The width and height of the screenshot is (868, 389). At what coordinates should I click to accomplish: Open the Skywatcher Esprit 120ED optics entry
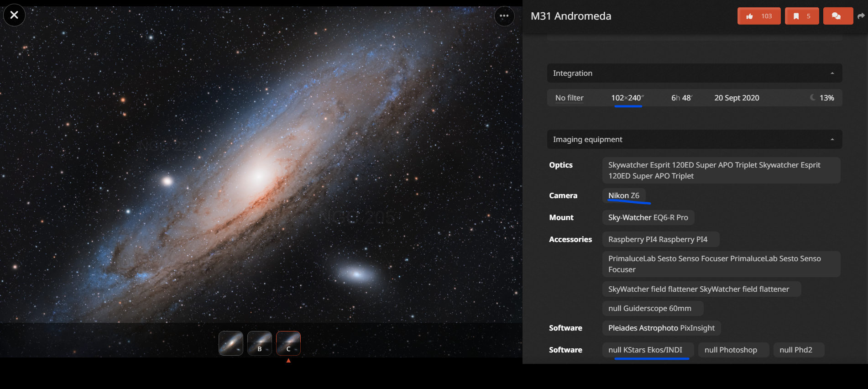point(721,170)
